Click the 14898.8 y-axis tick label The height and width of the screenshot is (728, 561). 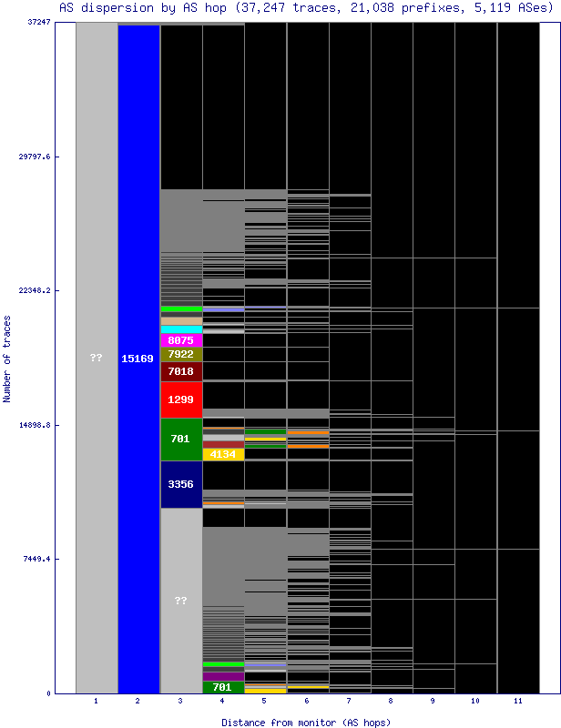tap(33, 425)
